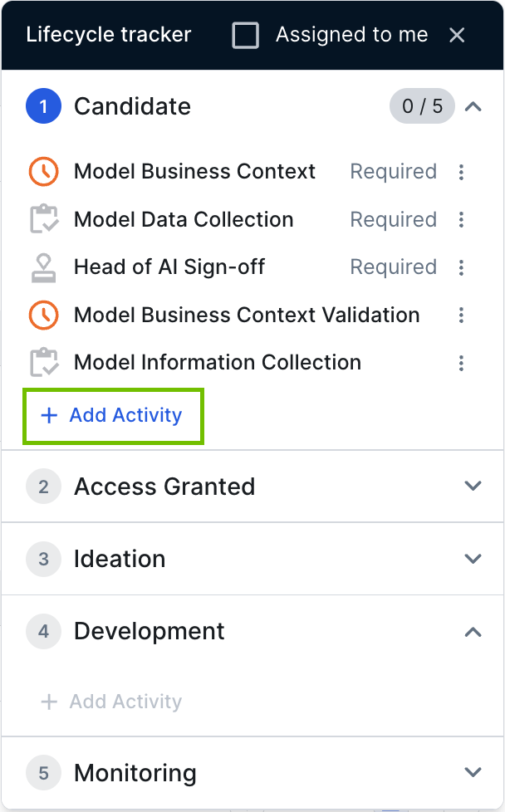
Task: Click stamp icon beside Head of AI Sign-off
Action: tap(43, 267)
